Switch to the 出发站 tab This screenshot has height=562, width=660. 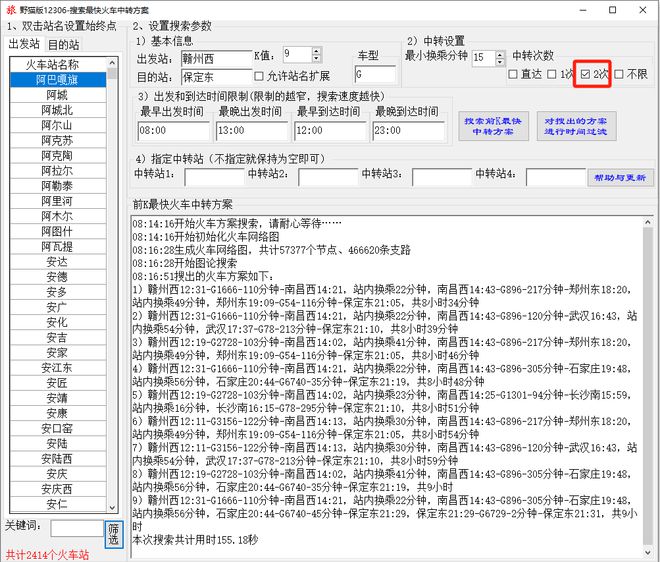click(24, 44)
